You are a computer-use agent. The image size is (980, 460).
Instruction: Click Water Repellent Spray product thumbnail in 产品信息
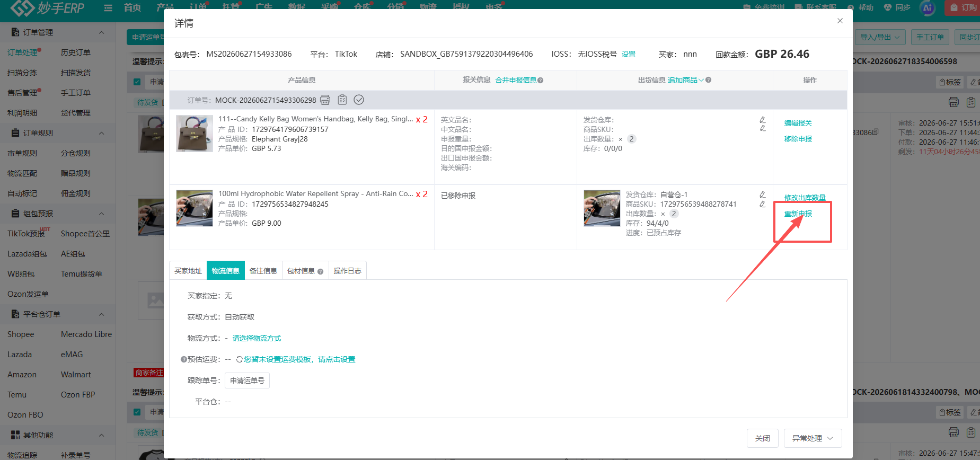pyautogui.click(x=195, y=208)
